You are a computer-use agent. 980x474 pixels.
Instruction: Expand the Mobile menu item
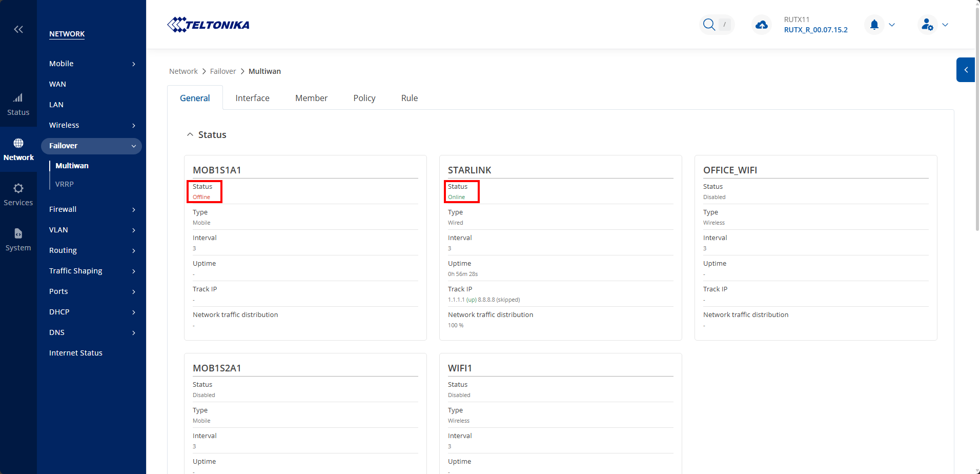[x=91, y=64]
